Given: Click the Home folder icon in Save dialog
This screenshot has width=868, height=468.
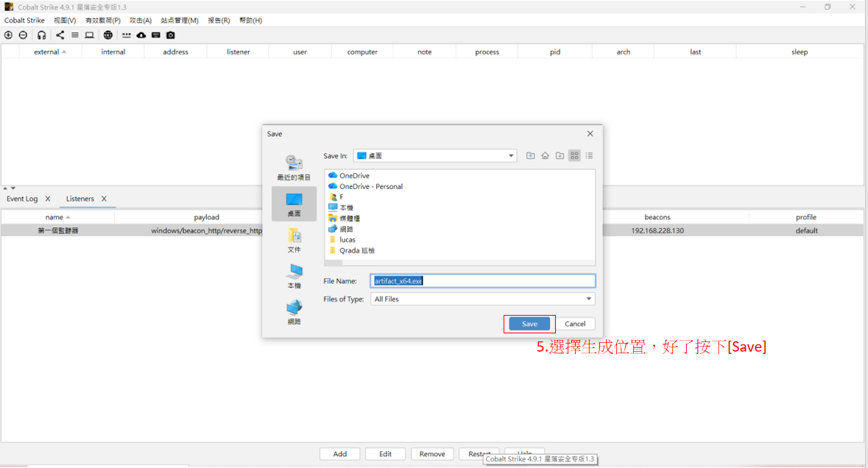Looking at the screenshot, I should click(x=546, y=155).
